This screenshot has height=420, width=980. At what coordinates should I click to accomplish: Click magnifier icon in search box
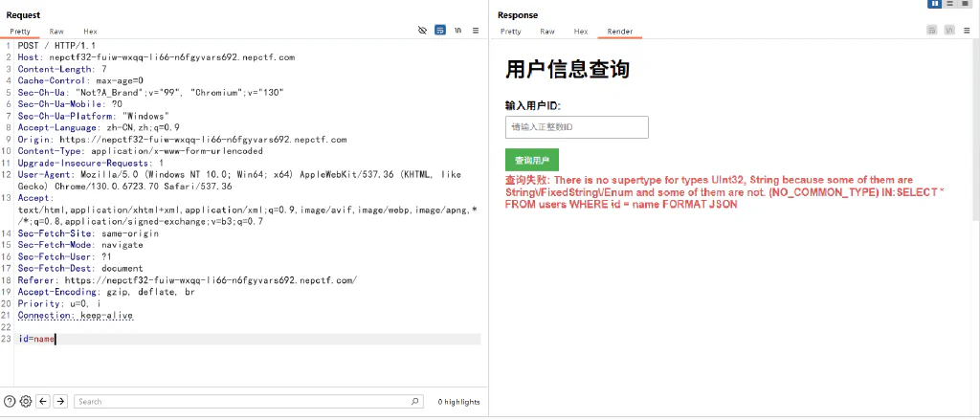[x=415, y=401]
